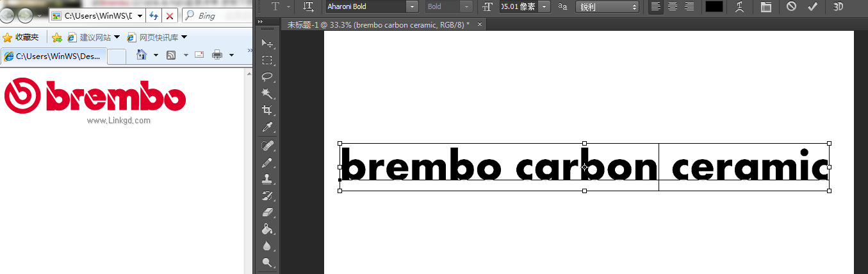Left align the text
Image resolution: width=868 pixels, height=274 pixels.
coord(655,6)
